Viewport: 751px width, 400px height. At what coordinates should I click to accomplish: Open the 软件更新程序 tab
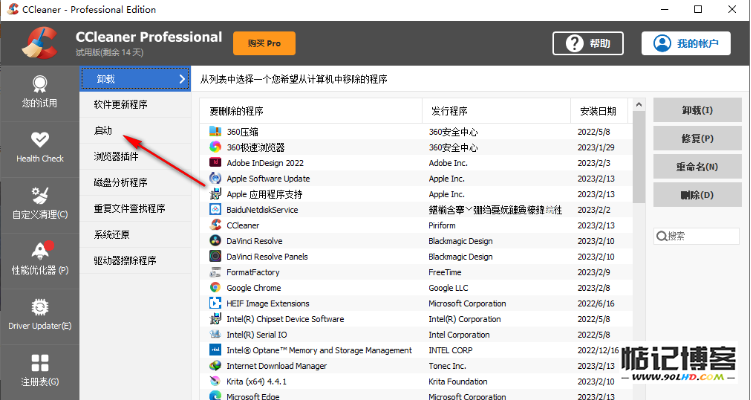click(x=135, y=104)
